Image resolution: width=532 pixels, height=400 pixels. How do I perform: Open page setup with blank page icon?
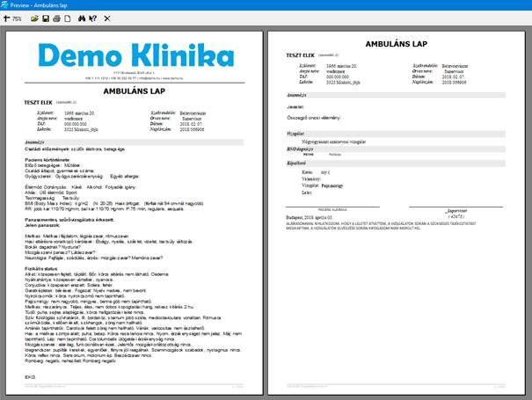coord(68,18)
